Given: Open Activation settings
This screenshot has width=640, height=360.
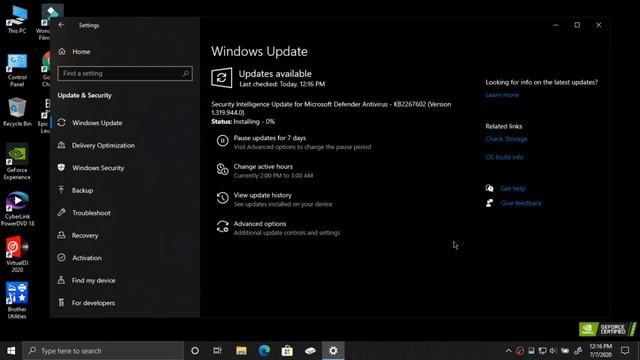Looking at the screenshot, I should [87, 258].
